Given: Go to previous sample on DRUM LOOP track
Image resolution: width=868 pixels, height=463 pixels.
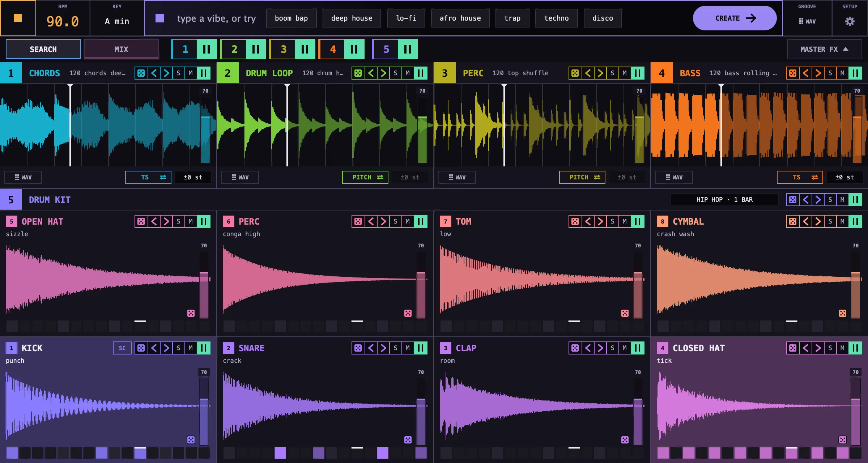Looking at the screenshot, I should 371,73.
